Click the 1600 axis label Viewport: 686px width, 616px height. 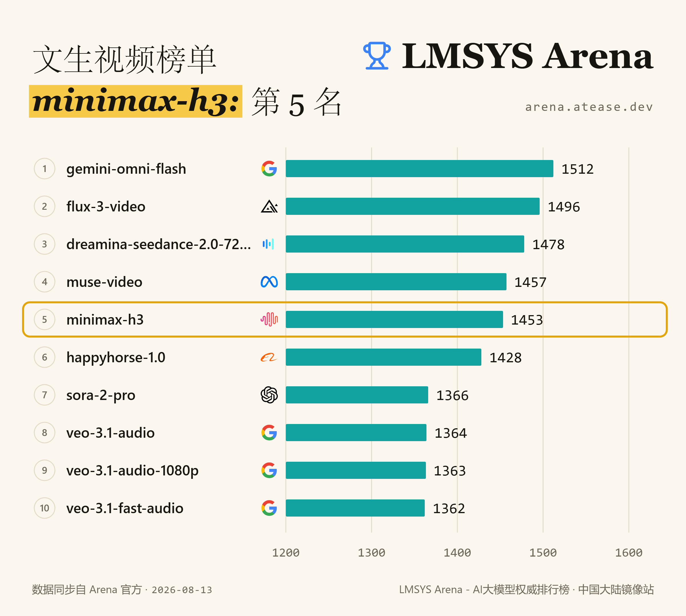(x=629, y=553)
